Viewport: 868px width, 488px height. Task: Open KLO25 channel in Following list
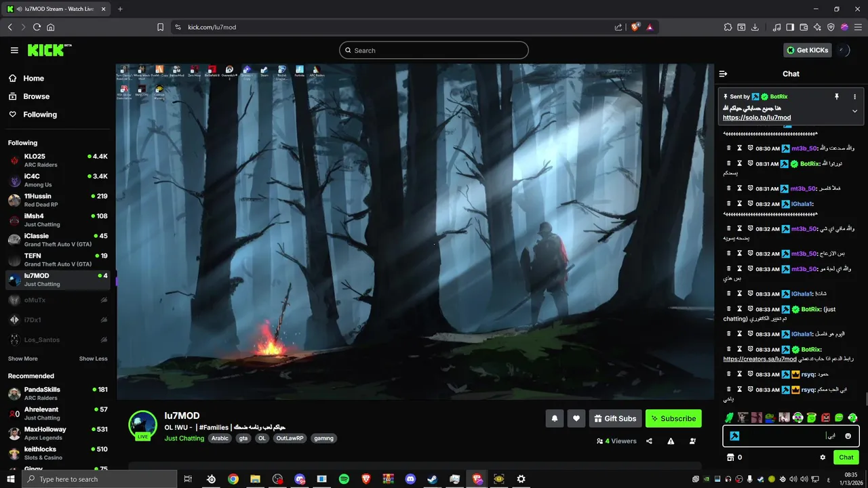(58, 160)
